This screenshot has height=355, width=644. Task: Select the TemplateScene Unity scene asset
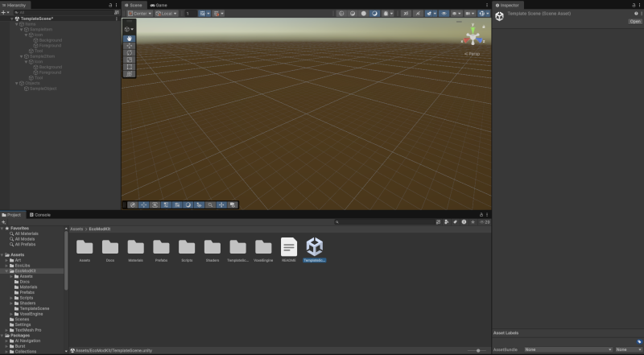(x=315, y=250)
